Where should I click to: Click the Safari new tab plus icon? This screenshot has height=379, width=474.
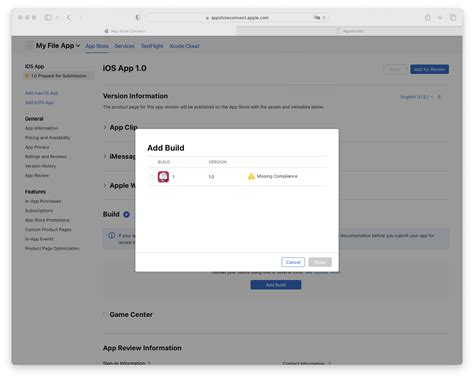click(440, 17)
